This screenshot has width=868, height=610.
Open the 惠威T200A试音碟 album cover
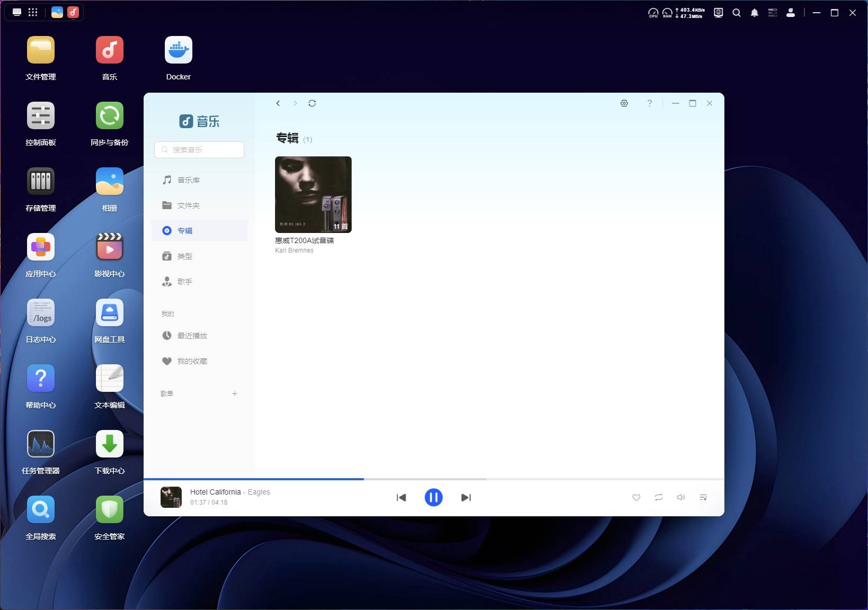[313, 194]
